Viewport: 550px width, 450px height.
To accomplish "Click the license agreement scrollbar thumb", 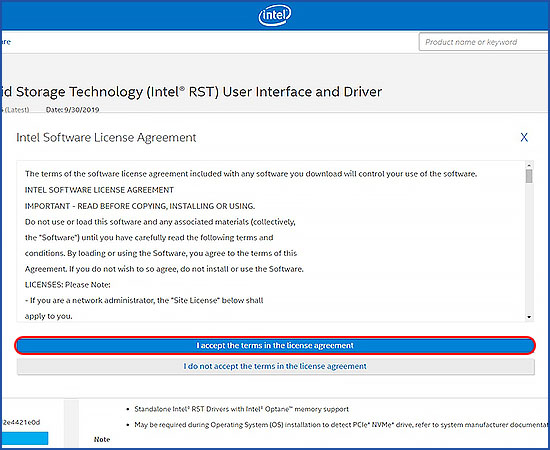I will (529, 176).
